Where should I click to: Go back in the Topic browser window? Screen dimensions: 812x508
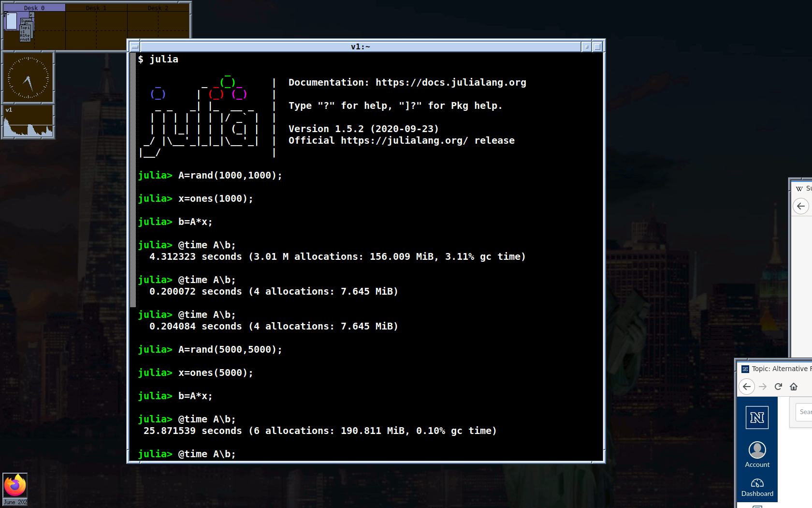tap(747, 387)
